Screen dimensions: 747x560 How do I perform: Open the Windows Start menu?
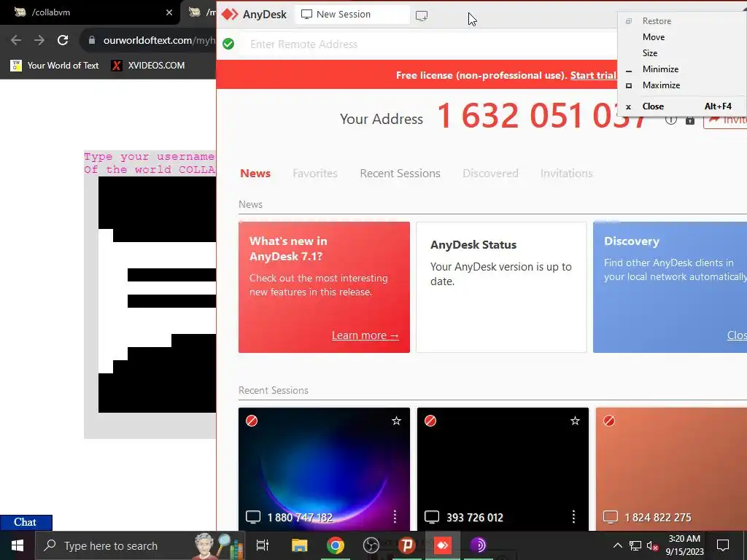click(18, 545)
